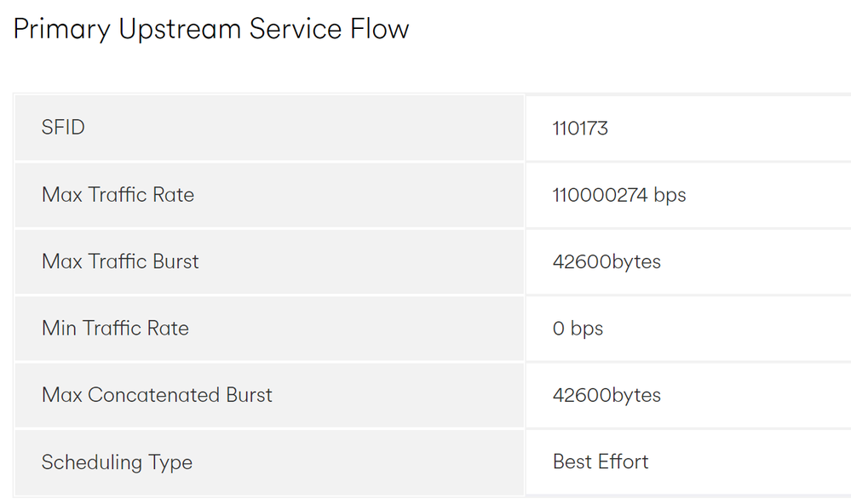Select the Scheduling Type label
The width and height of the screenshot is (851, 504).
pyautogui.click(x=117, y=463)
